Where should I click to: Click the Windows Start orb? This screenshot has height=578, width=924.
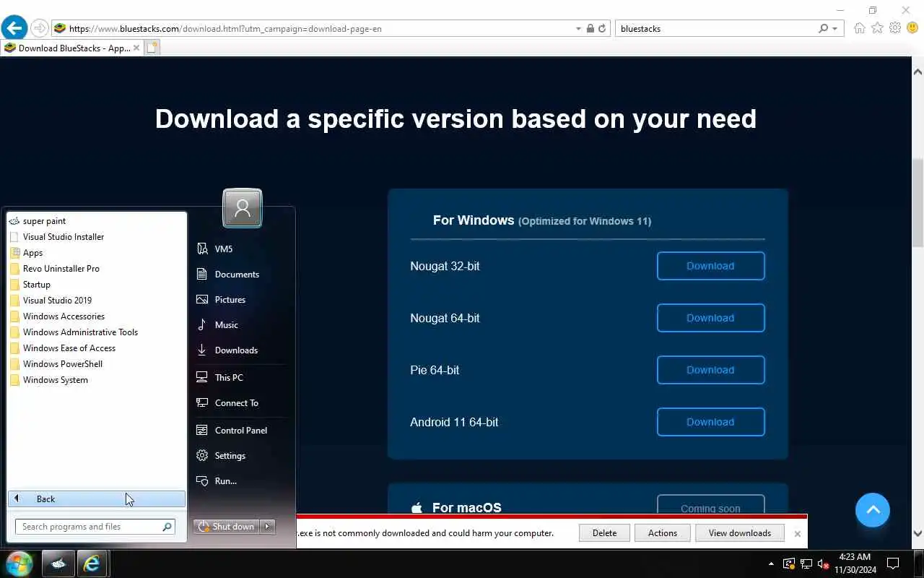pyautogui.click(x=19, y=564)
